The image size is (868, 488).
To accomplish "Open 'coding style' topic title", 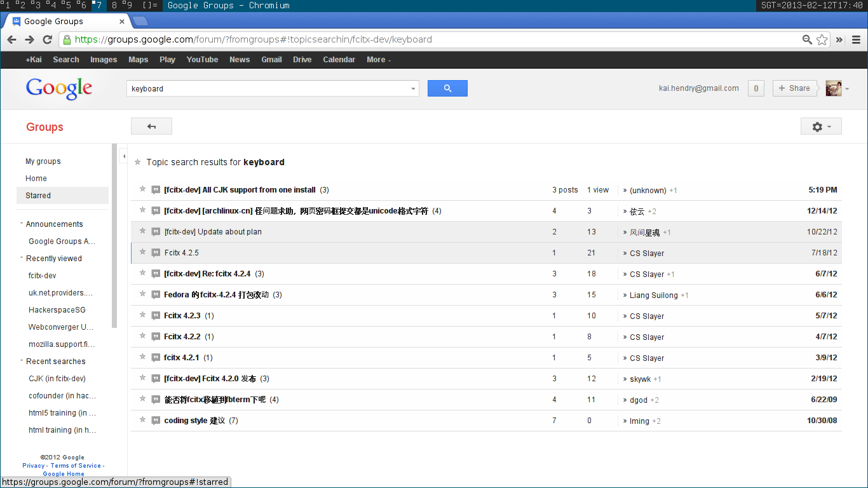I will (194, 421).
